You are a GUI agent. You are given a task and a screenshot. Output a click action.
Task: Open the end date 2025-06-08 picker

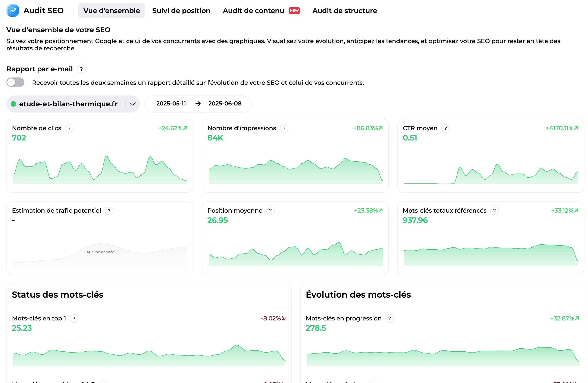tap(225, 104)
